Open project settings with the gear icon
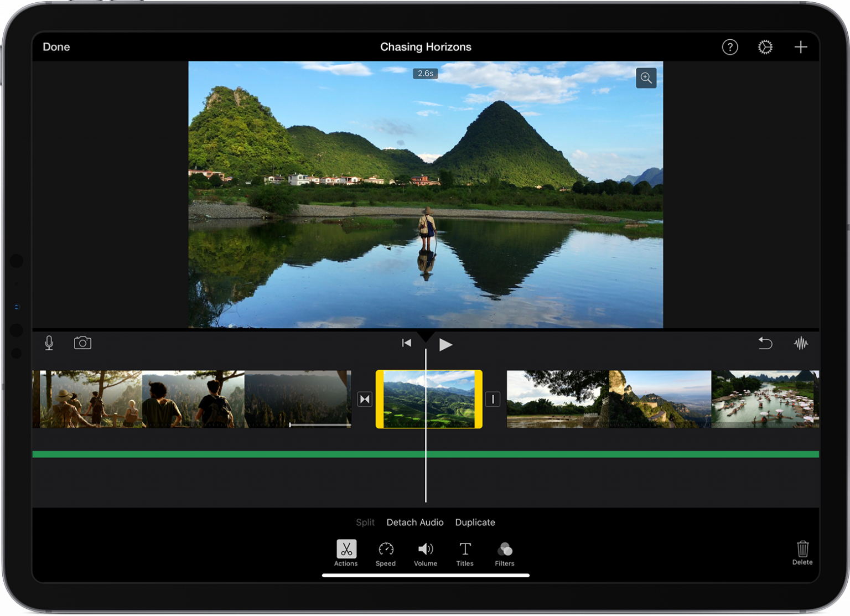Image resolution: width=850 pixels, height=616 pixels. click(x=765, y=47)
